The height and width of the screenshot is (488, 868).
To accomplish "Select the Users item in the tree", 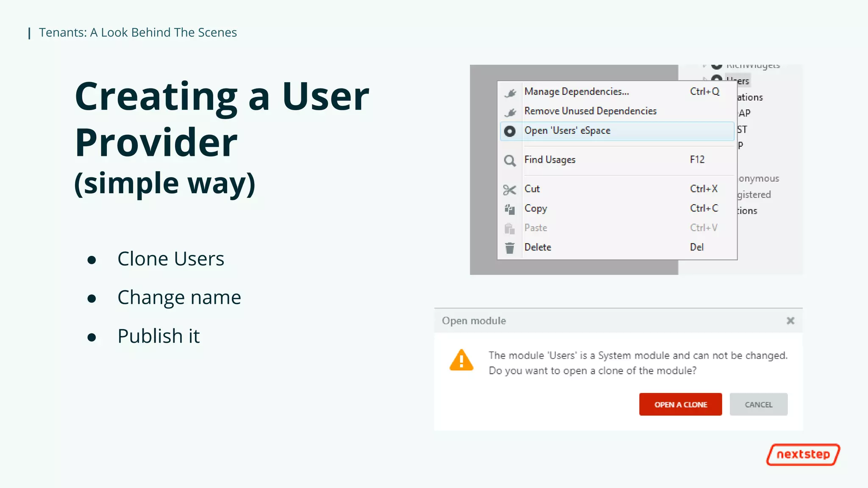I will 737,80.
